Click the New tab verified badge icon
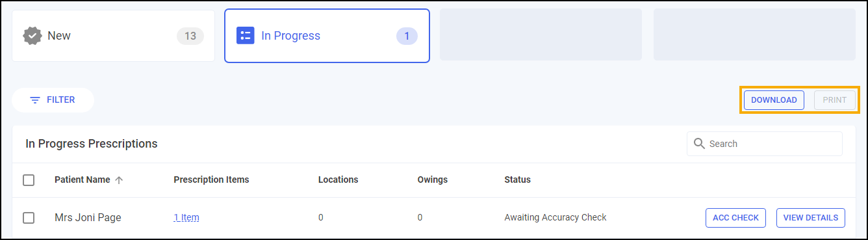This screenshot has width=868, height=240. coord(32,36)
